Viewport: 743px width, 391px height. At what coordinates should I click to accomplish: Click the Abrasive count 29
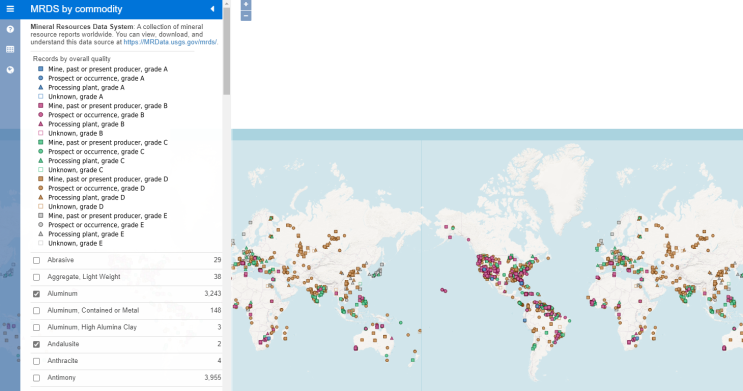pos(217,260)
